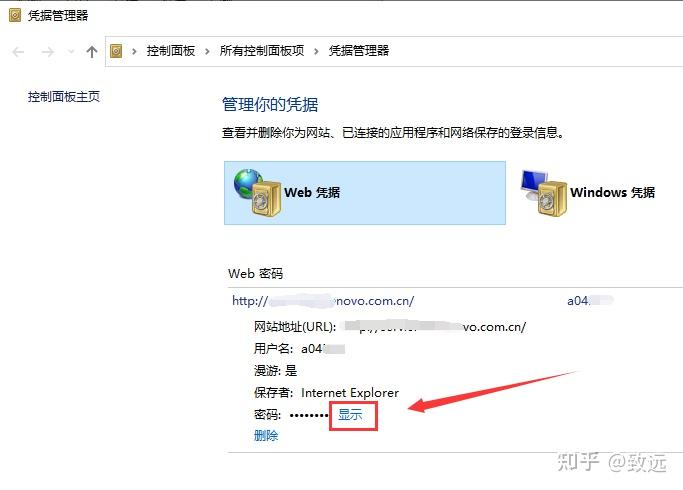Navigate up one level with up arrow
The height and width of the screenshot is (490, 683).
[x=91, y=52]
